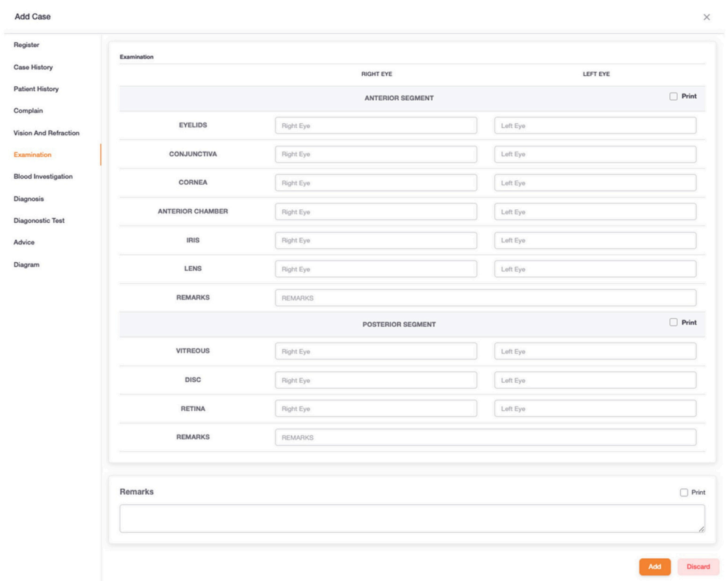This screenshot has width=728, height=581.
Task: Click the Eyelids Right Eye field
Action: tap(375, 126)
